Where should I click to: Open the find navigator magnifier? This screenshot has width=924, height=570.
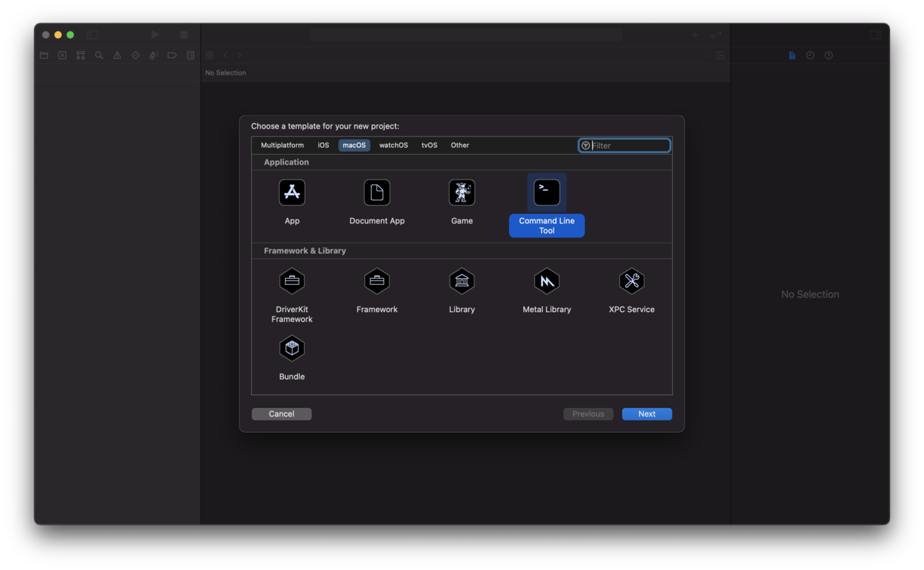click(x=99, y=55)
